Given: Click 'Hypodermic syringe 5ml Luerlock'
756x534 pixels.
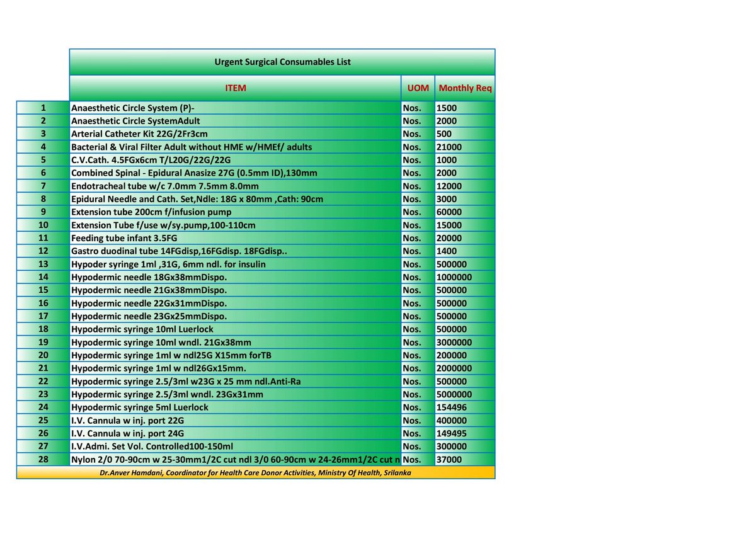Looking at the screenshot, I should click(x=140, y=407).
